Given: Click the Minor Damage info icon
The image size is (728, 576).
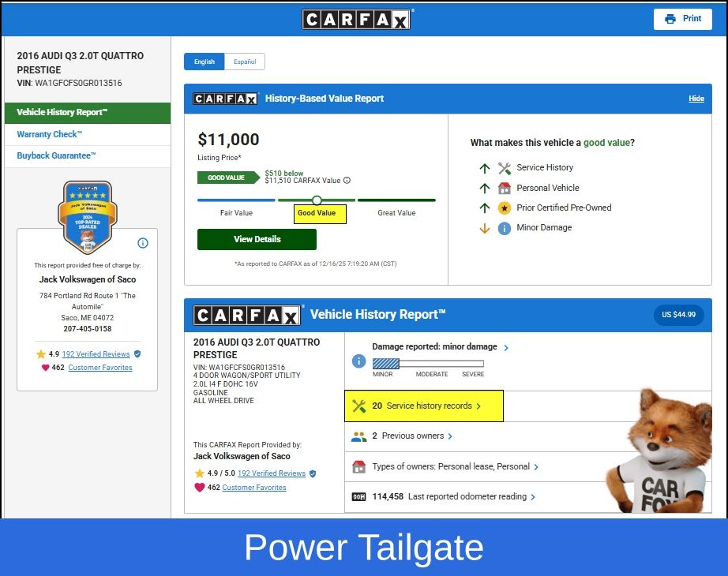Looking at the screenshot, I should (505, 228).
